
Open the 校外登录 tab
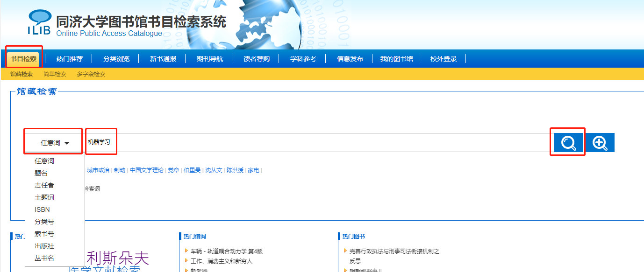point(444,59)
